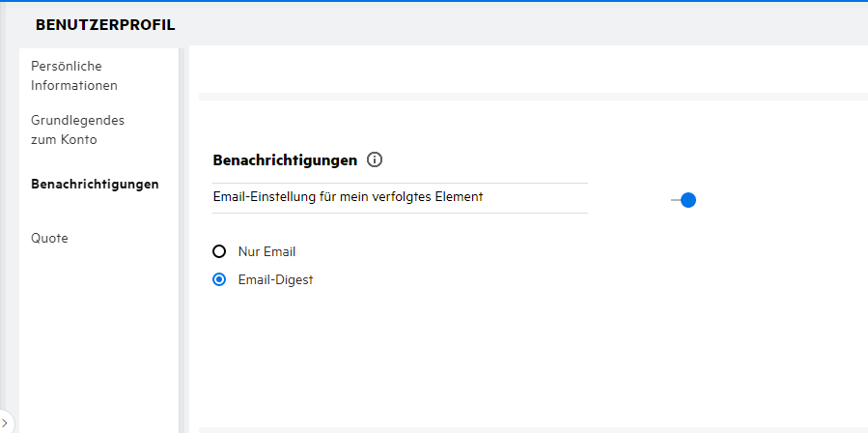Image resolution: width=868 pixels, height=433 pixels.
Task: Open the Quote sidebar item
Action: point(50,238)
